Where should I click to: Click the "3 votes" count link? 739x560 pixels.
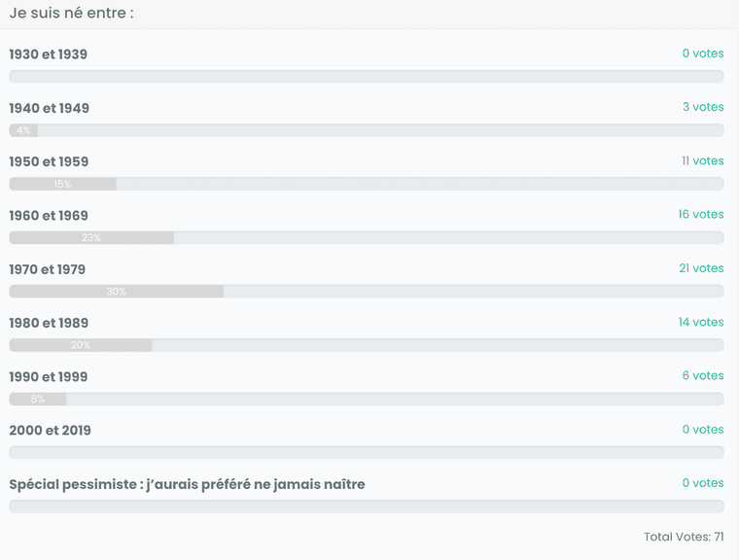[703, 107]
